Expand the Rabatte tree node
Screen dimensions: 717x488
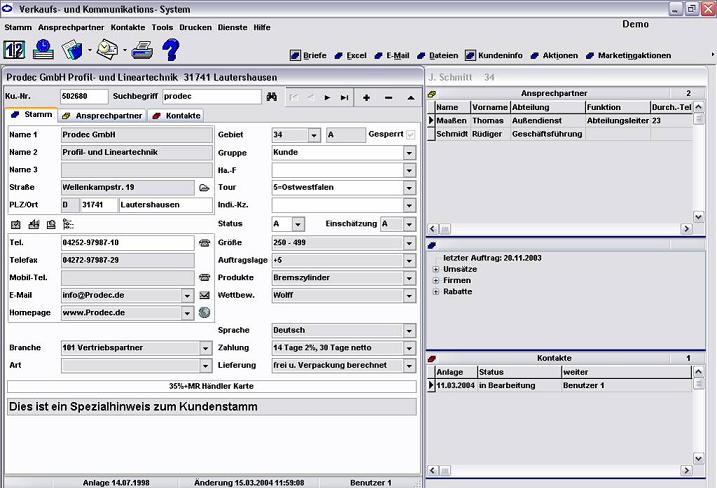[x=435, y=292]
